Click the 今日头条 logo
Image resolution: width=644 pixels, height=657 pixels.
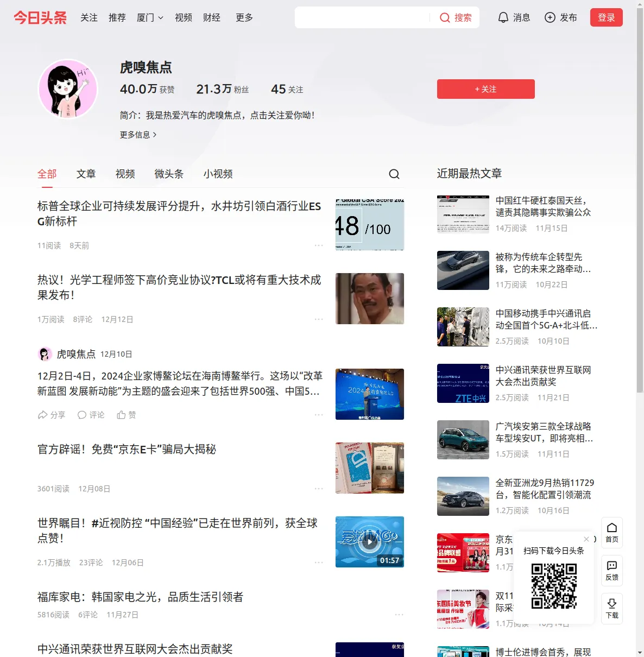point(40,17)
